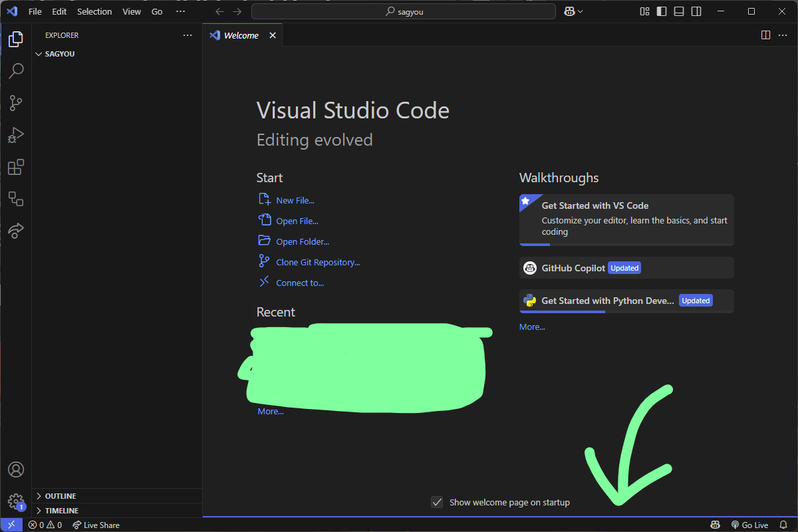The image size is (798, 532).
Task: Click the Clone Git Repository link
Action: (317, 262)
